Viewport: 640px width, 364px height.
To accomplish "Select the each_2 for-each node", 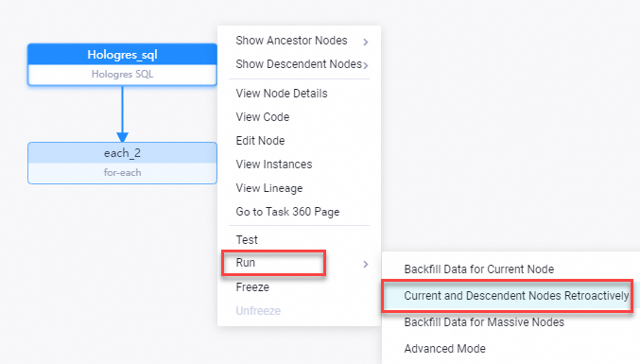I will (x=122, y=163).
